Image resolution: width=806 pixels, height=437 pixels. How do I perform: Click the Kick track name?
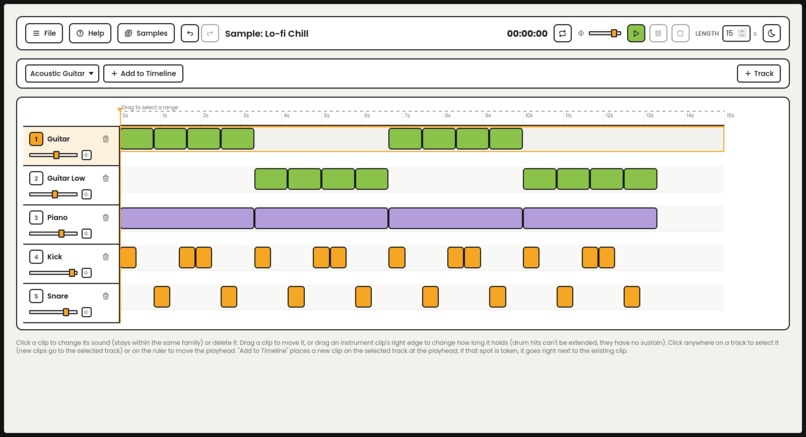click(54, 257)
